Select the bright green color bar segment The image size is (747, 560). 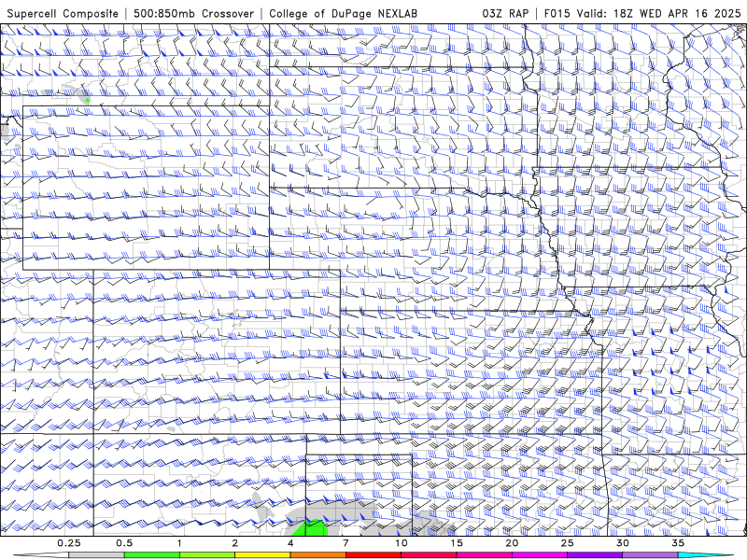click(x=152, y=555)
